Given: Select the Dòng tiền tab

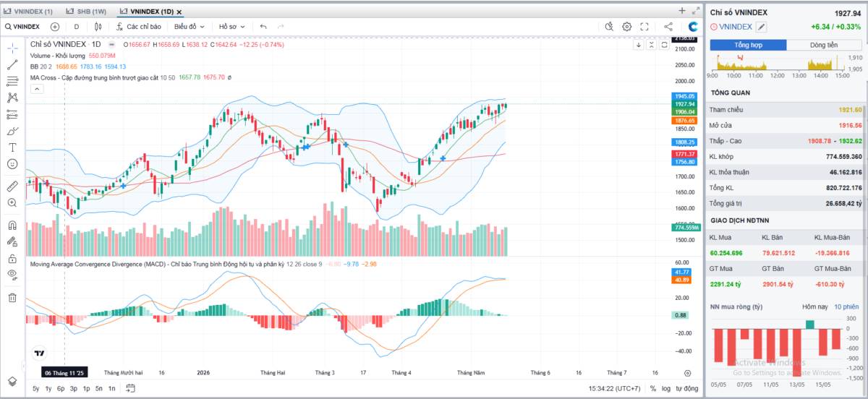Looking at the screenshot, I should click(x=824, y=45).
